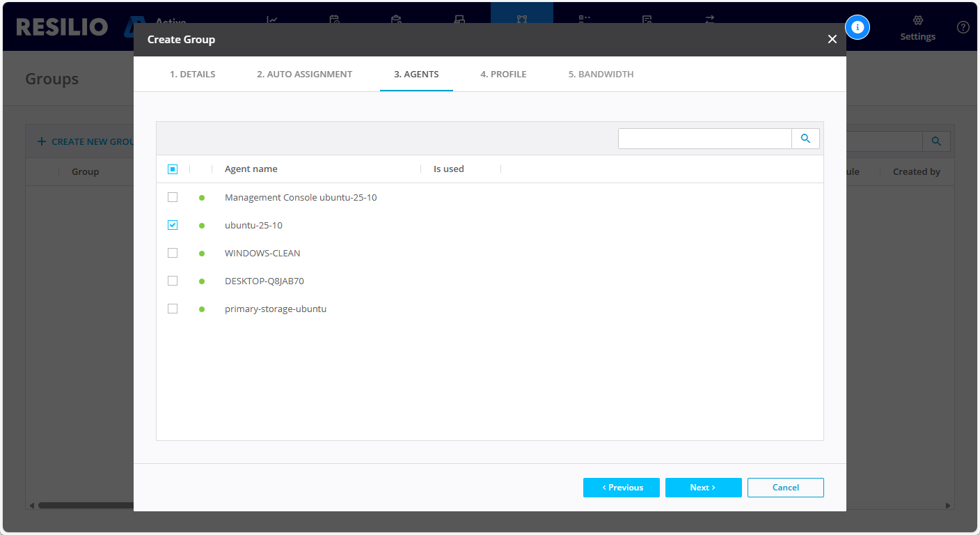This screenshot has width=980, height=535.
Task: Tick the primary-storage-ubuntu checkbox
Action: pyautogui.click(x=173, y=309)
